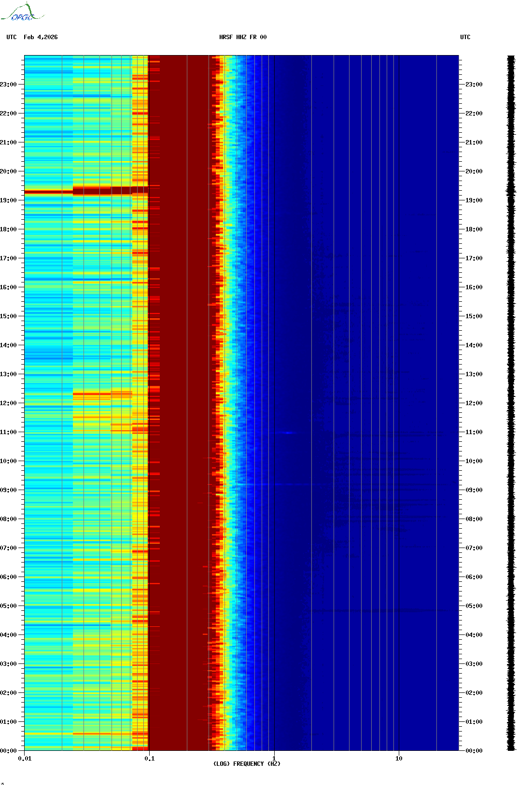532x789 pixels.
Task: Select the 19:00 label on the left time axis
Action: pyautogui.click(x=8, y=200)
